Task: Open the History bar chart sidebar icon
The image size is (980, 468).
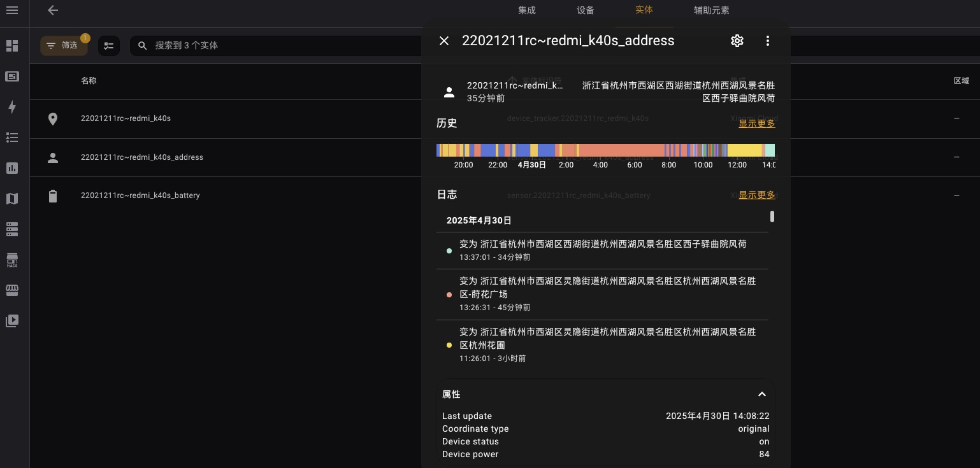Action: 12,168
